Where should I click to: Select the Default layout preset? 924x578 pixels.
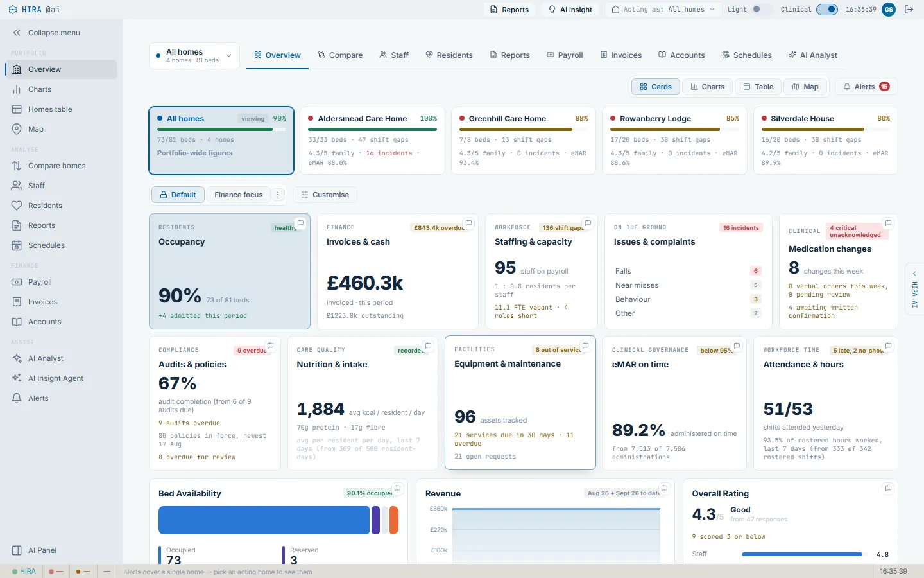coord(178,195)
